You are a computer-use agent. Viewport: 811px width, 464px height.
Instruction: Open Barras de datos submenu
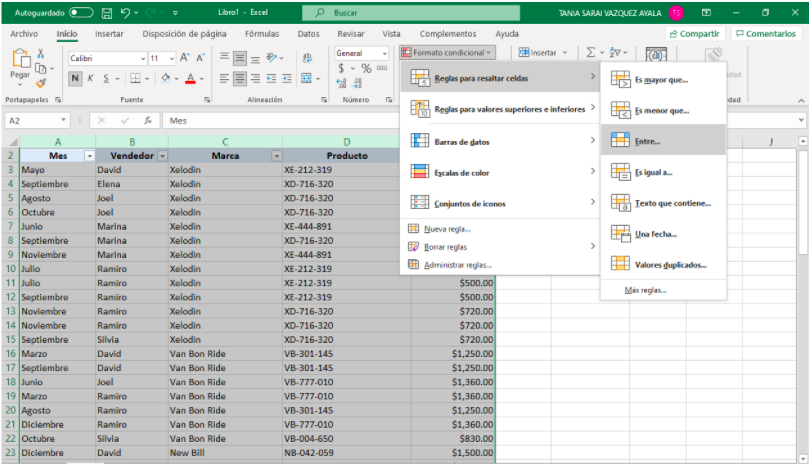(x=500, y=141)
